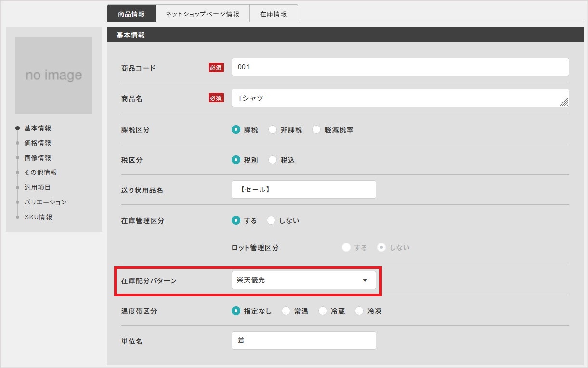
Task: Jump to その他情報 section
Action: tap(40, 172)
